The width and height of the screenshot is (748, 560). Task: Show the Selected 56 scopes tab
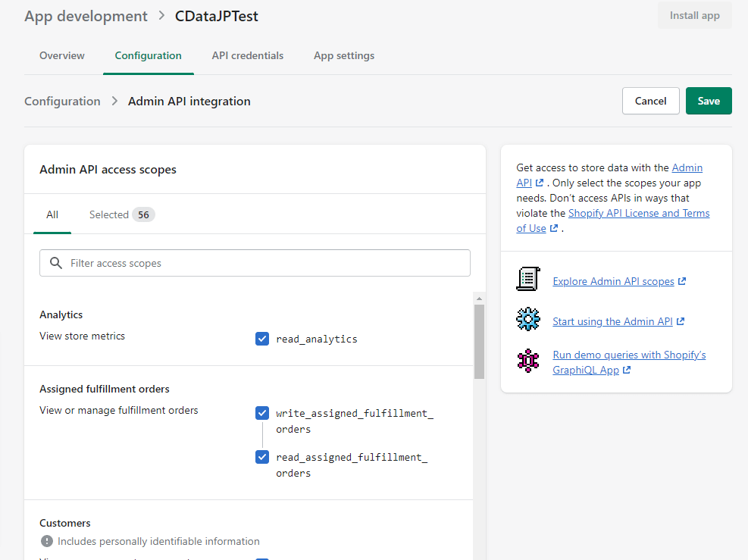pyautogui.click(x=121, y=214)
